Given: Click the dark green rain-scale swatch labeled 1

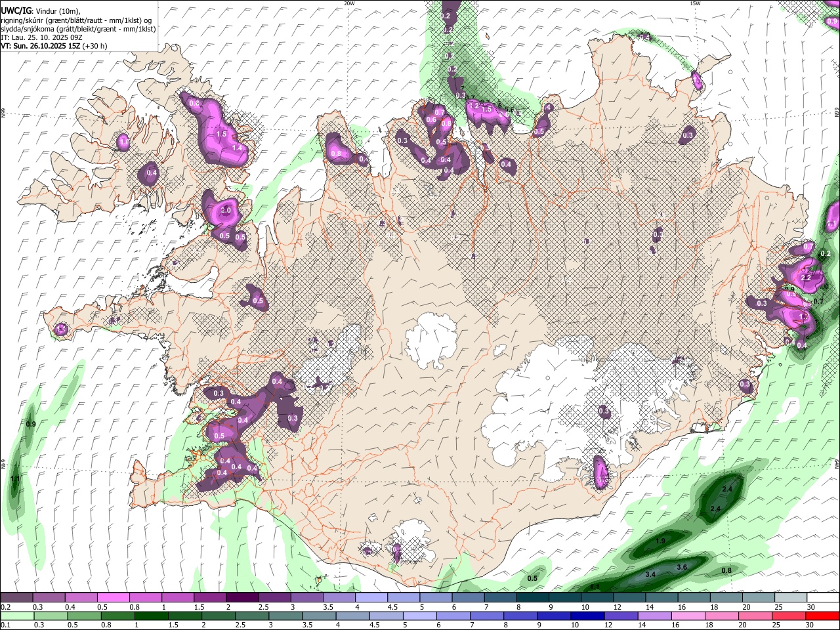Looking at the screenshot, I should click(150, 616).
